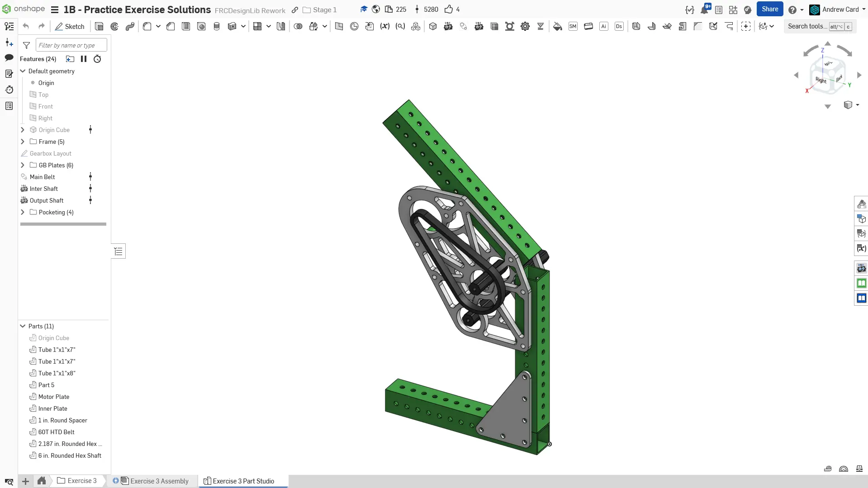Pause feature regeneration with the pause icon
The height and width of the screenshot is (488, 868).
84,59
